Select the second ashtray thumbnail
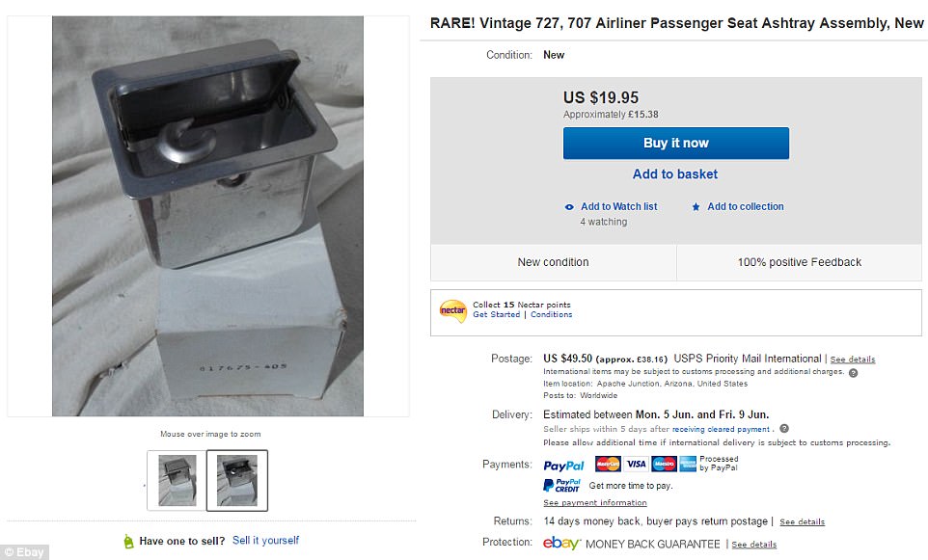 [237, 480]
